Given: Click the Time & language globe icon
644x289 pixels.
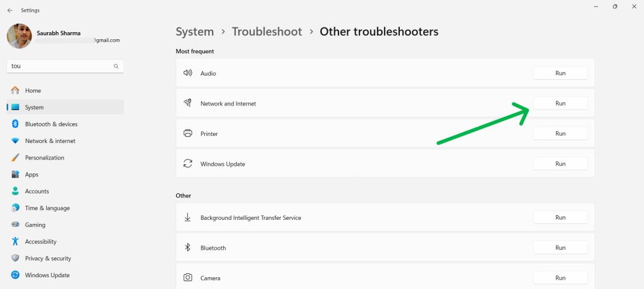Looking at the screenshot, I should tap(15, 208).
